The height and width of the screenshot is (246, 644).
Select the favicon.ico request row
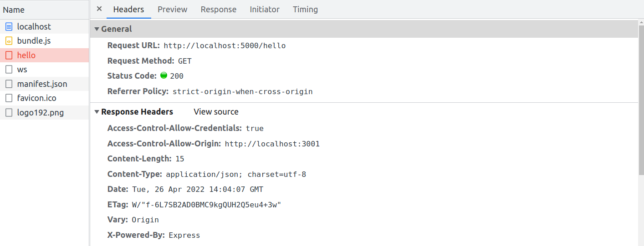click(x=45, y=98)
